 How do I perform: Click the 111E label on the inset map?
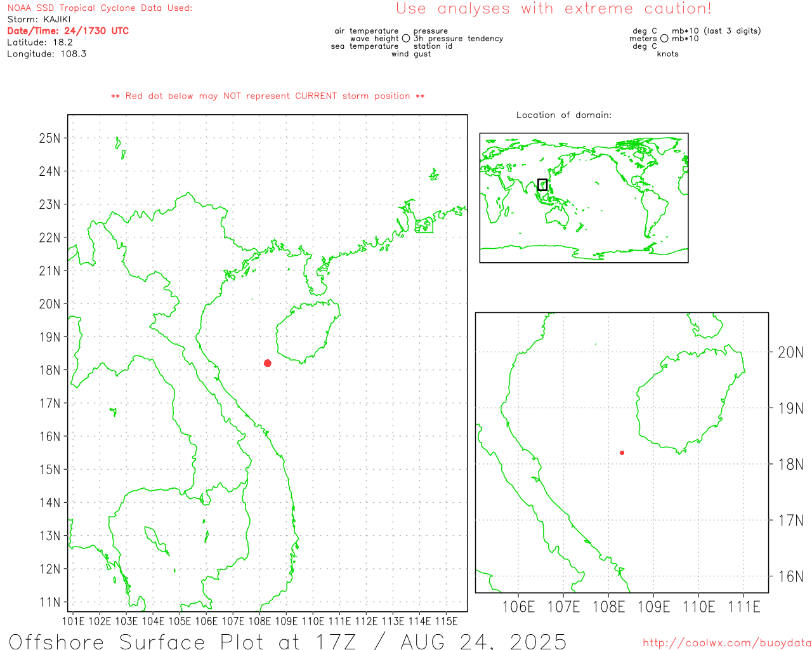pyautogui.click(x=744, y=607)
